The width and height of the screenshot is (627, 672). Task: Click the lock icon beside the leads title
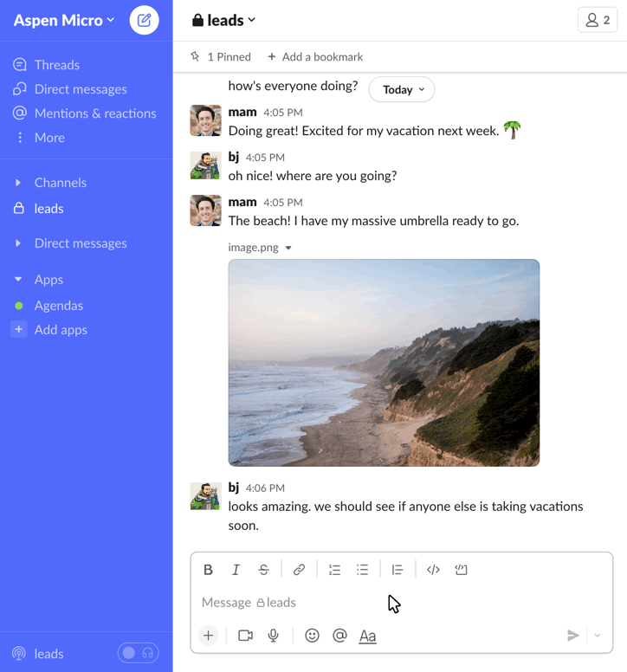pos(197,20)
